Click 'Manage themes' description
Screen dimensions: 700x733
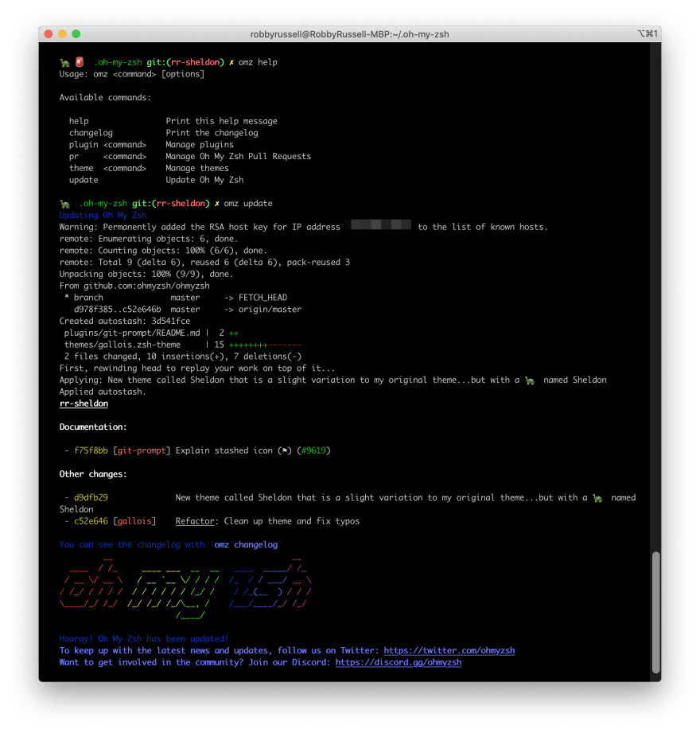pyautogui.click(x=197, y=168)
